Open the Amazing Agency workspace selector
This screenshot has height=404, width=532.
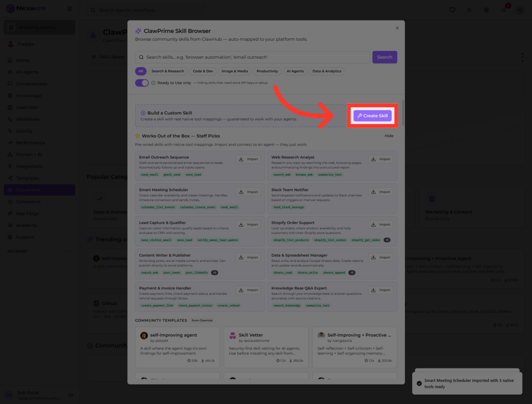click(39, 27)
